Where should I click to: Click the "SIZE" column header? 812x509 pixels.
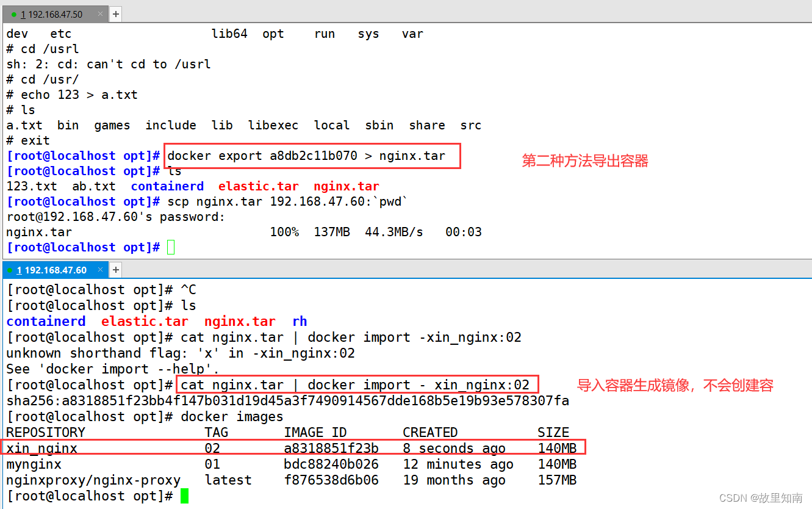553,432
